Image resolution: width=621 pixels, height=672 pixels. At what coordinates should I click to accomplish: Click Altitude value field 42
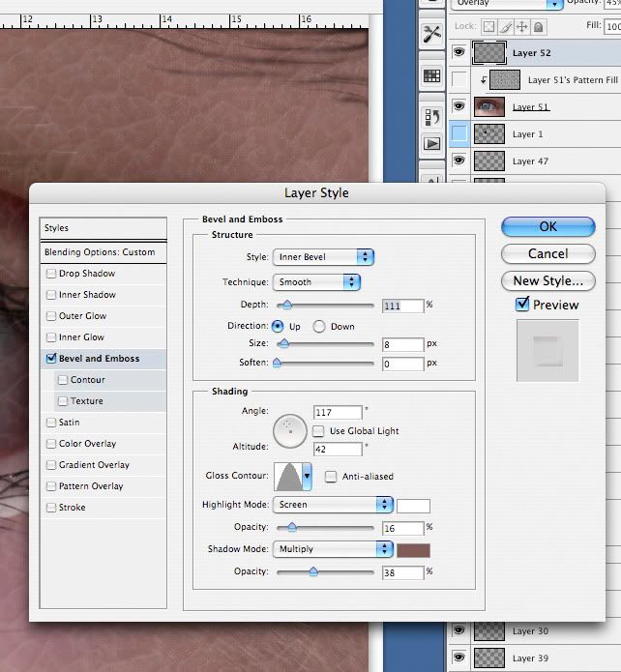click(338, 450)
